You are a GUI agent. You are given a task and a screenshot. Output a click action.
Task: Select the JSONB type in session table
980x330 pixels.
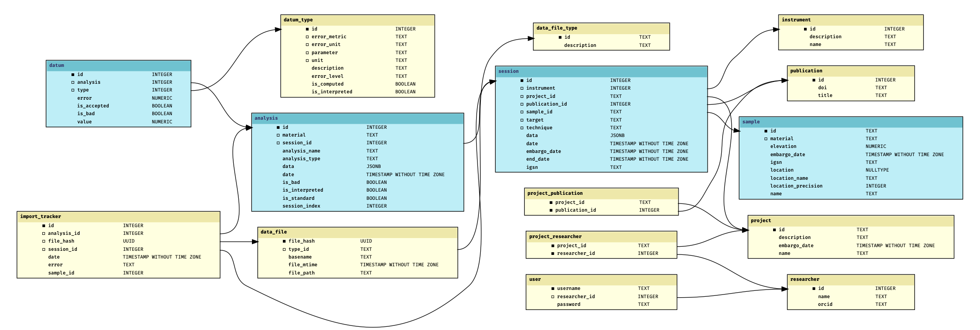(x=618, y=136)
